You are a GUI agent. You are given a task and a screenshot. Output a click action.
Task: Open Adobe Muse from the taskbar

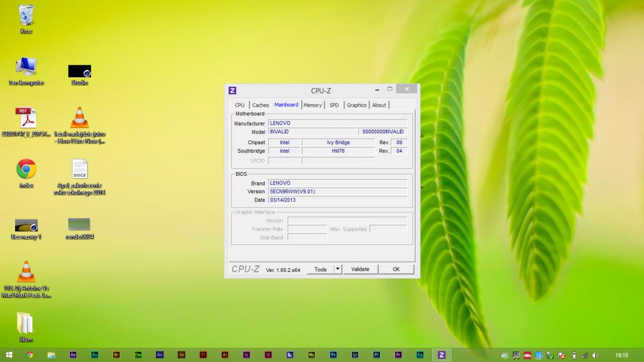tap(311, 355)
